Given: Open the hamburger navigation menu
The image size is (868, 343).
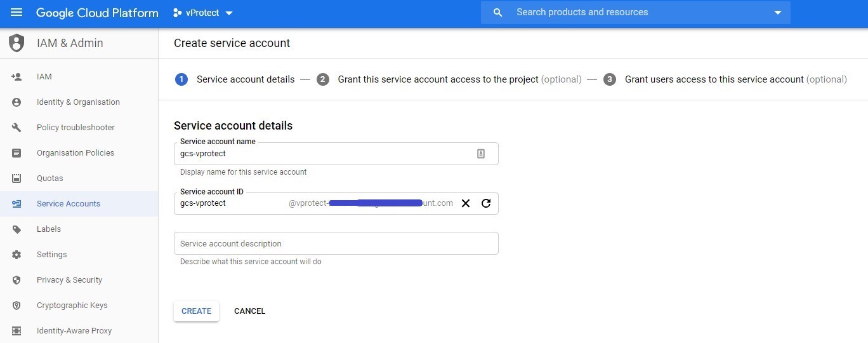Looking at the screenshot, I should click(x=16, y=13).
